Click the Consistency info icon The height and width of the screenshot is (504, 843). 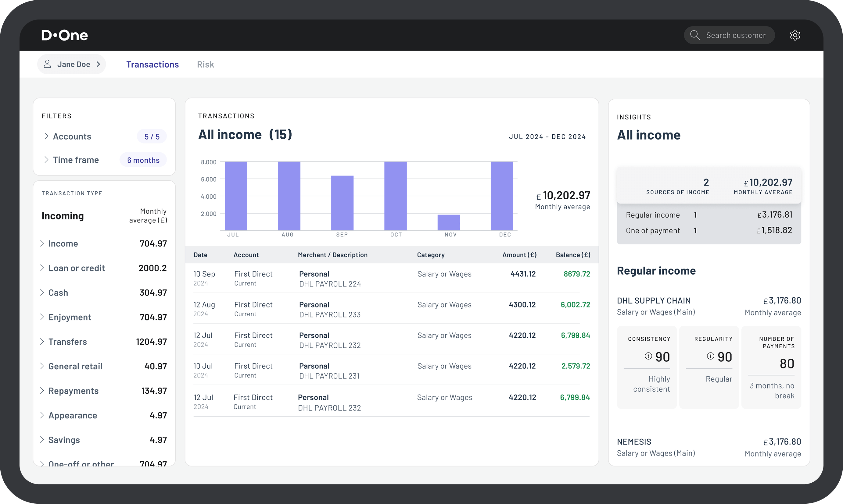pyautogui.click(x=648, y=356)
